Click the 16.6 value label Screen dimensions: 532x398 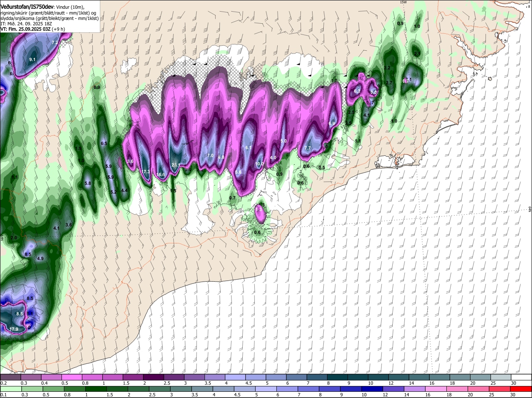161,175
